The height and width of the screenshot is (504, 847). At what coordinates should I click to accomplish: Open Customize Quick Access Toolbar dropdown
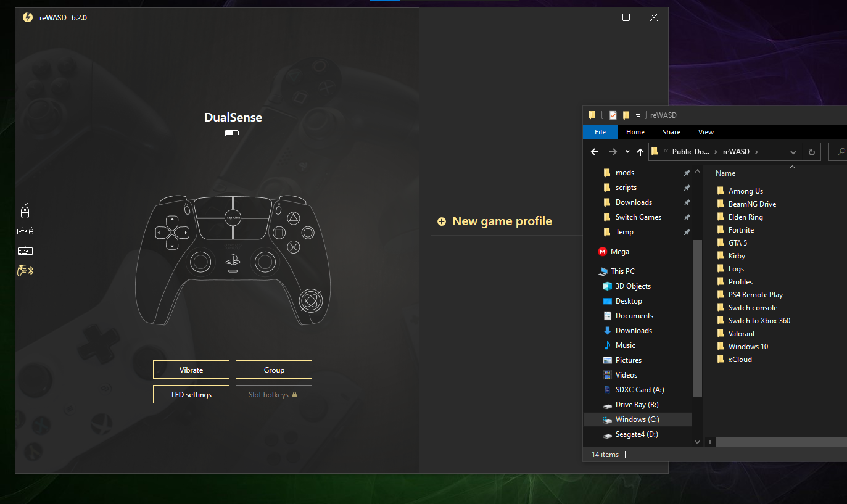638,115
